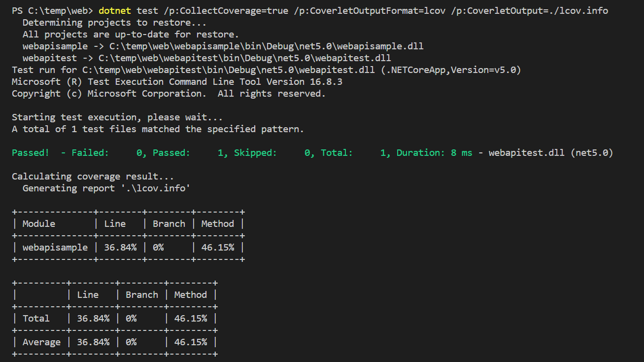Screen dimensions: 644x362
Task: Click the webapisample row's 46.15% method value
Action: [x=218, y=248]
